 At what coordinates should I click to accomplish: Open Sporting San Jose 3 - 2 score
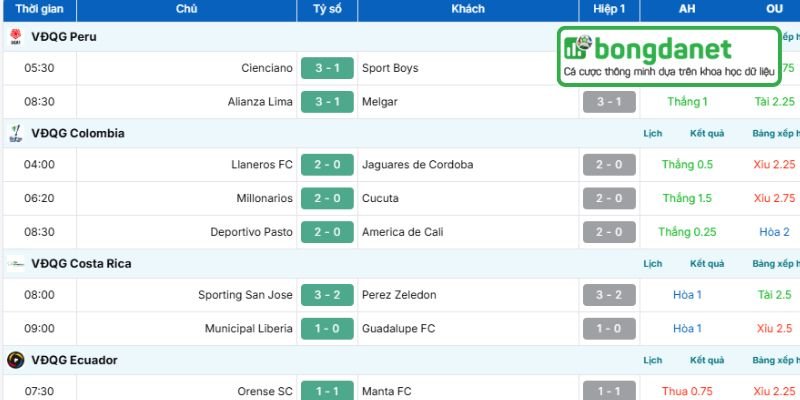(327, 296)
